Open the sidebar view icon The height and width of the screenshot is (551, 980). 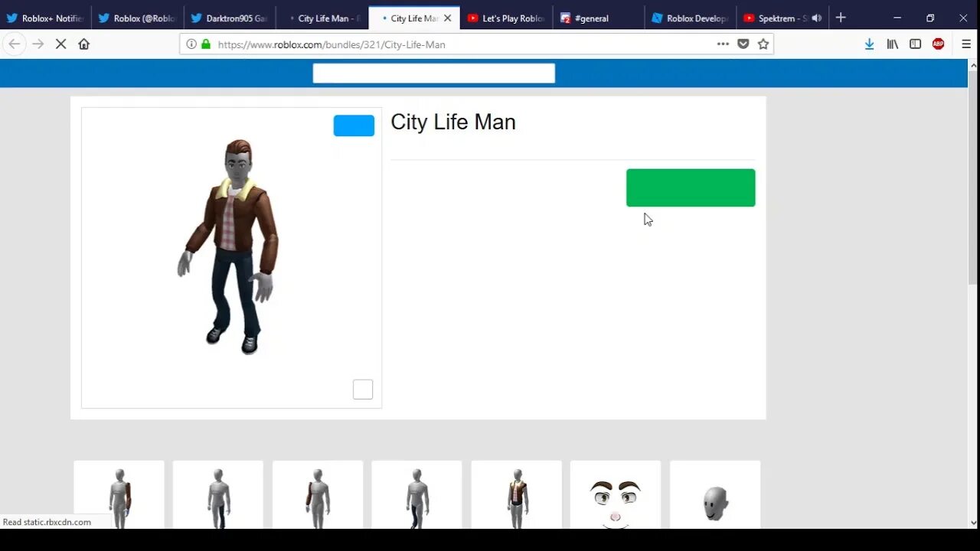click(915, 44)
